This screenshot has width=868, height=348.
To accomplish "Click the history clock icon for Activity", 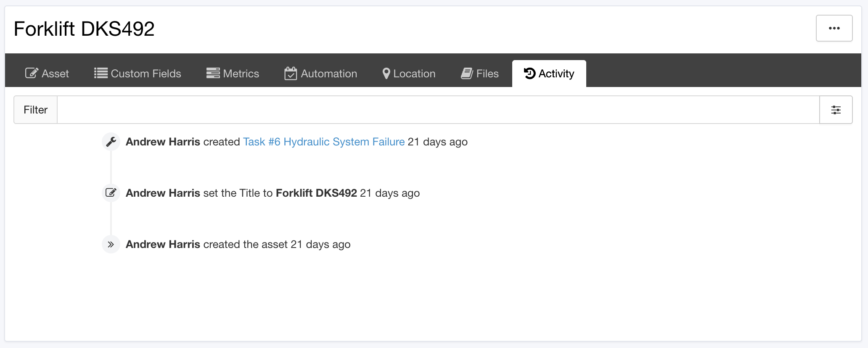I will [529, 74].
